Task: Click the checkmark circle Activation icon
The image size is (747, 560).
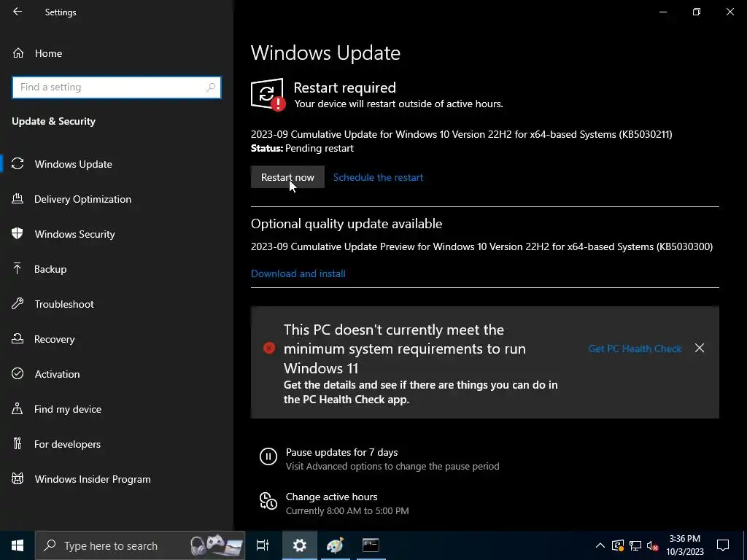Action: 18,373
